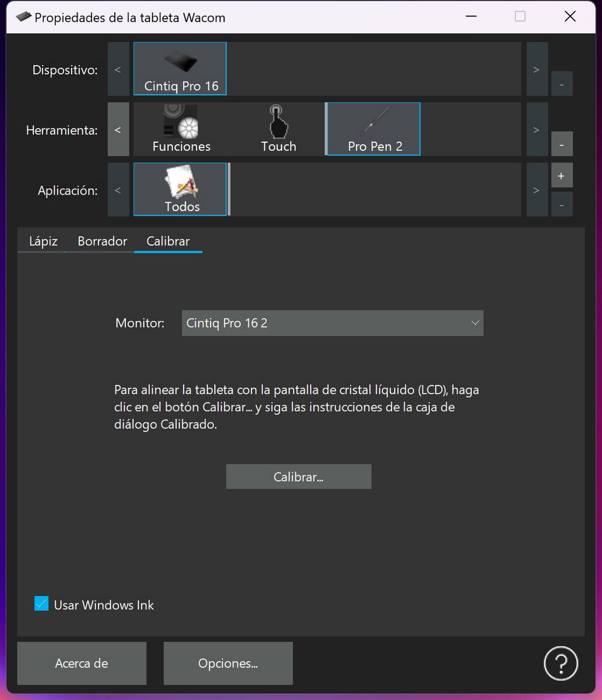Select the Todos application icon
602x700 pixels.
point(180,189)
